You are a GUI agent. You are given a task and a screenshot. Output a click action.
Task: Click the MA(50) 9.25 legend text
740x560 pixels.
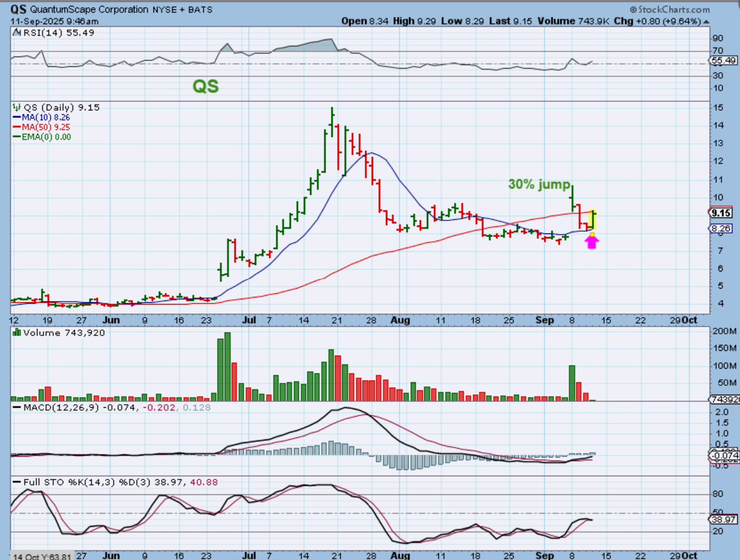[47, 127]
